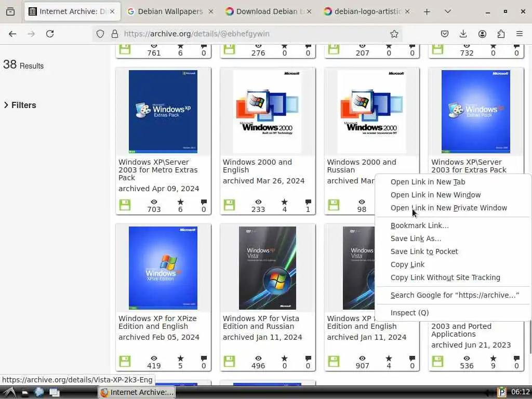Click the floppy icon on Windows 2000 English card
Image resolution: width=532 pixels, height=399 pixels.
pyautogui.click(x=229, y=205)
